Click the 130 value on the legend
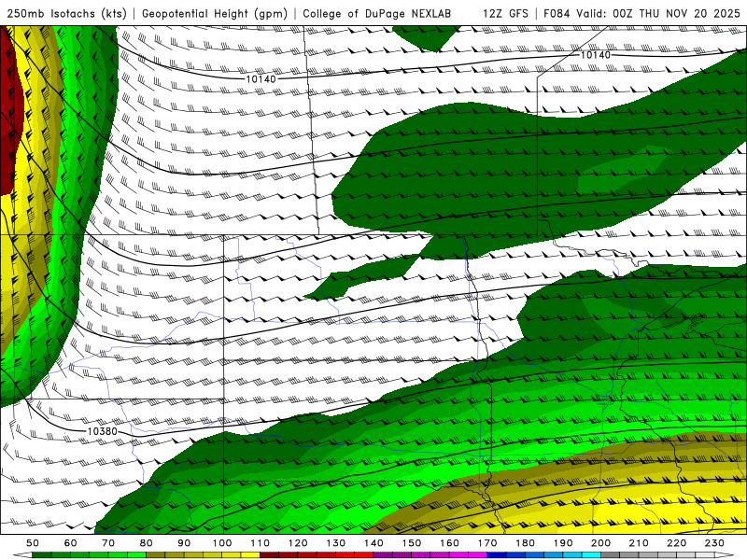 click(x=336, y=543)
